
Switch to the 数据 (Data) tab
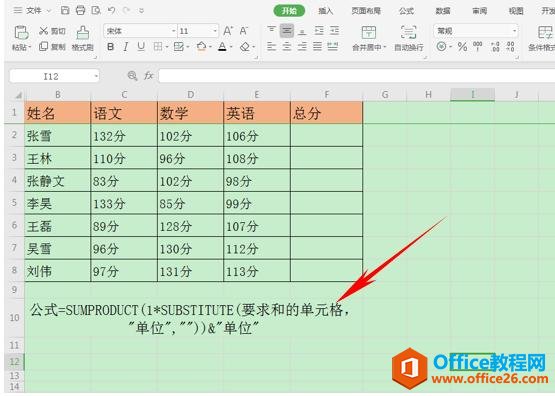(443, 11)
